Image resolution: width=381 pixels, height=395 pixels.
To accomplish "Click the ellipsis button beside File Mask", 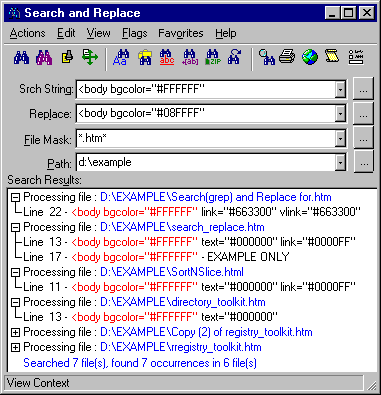I will pyautogui.click(x=363, y=139).
